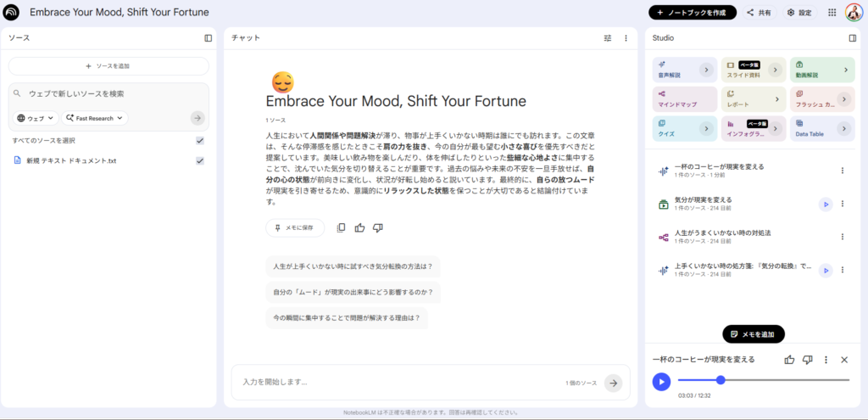The height and width of the screenshot is (420, 868).
Task: Click the chat input field 入力を開始します
Action: coord(398,383)
